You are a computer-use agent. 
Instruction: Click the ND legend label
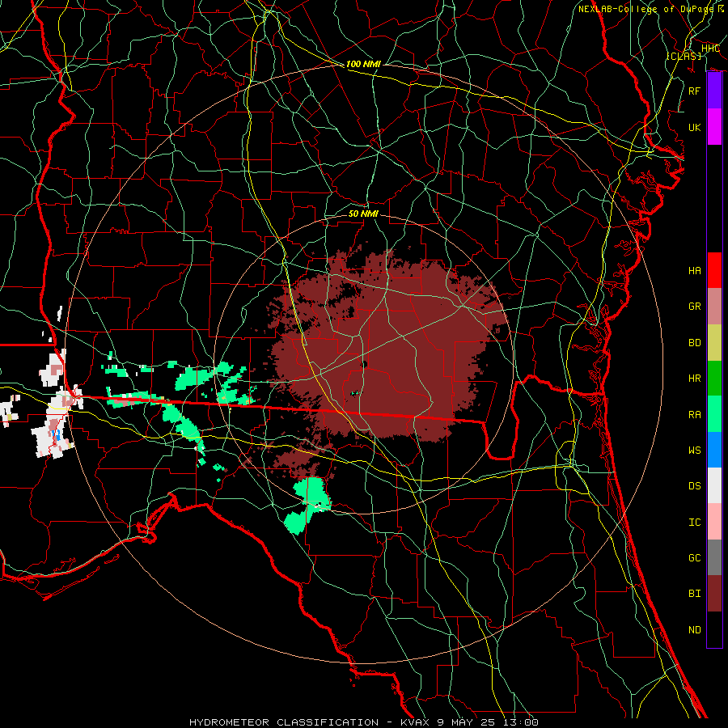[695, 629]
